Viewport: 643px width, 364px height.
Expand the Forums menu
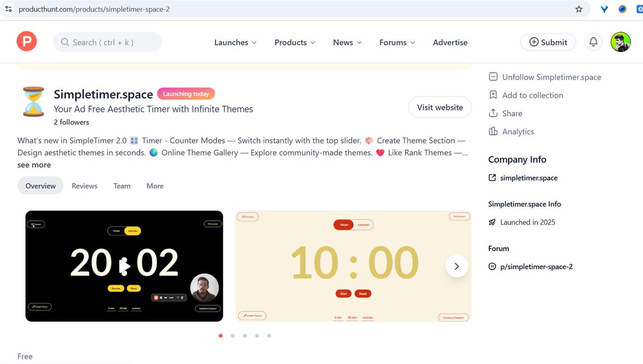[397, 42]
